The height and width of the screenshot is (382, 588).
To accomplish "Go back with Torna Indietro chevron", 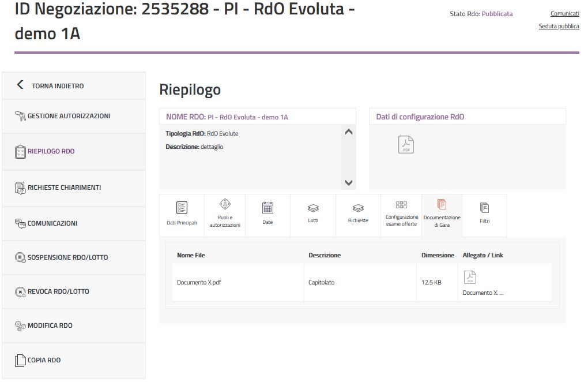I will (x=20, y=85).
